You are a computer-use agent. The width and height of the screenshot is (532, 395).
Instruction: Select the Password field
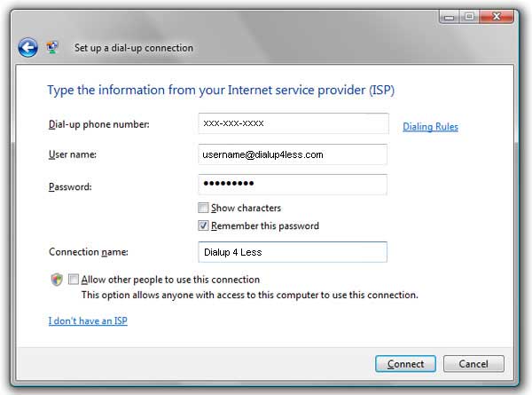[x=293, y=185]
